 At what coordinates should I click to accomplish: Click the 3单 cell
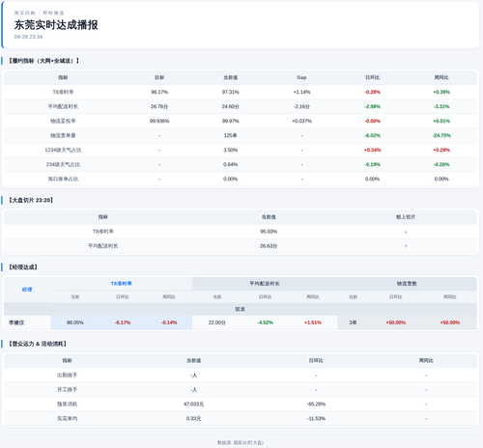(353, 322)
